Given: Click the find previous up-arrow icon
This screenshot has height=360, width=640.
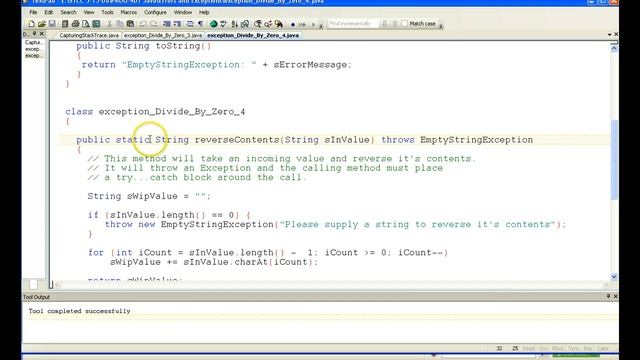Looking at the screenshot, I should tap(395, 24).
